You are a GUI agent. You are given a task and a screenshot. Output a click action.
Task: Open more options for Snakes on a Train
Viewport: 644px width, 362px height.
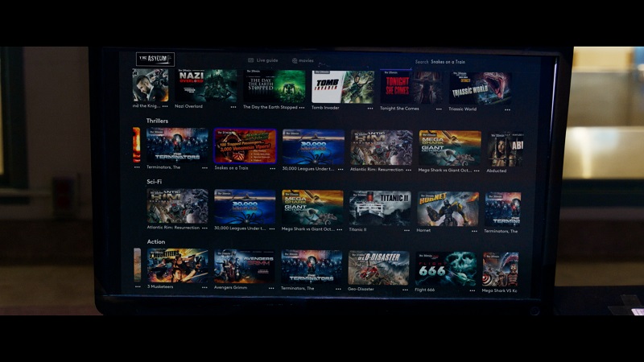coord(272,168)
